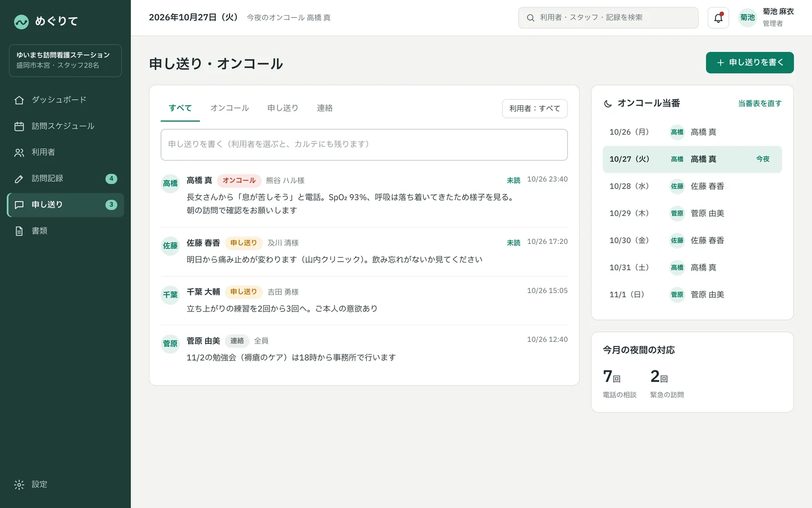
Task: Open the 利用者：すべて filter dropdown
Action: 535,109
